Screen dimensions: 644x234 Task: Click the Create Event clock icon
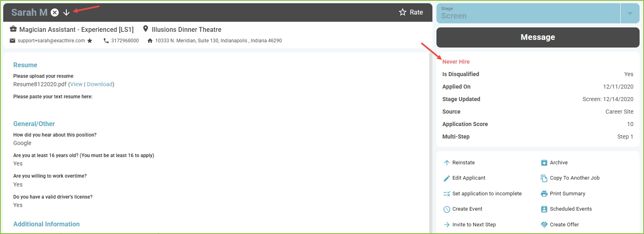click(x=446, y=209)
